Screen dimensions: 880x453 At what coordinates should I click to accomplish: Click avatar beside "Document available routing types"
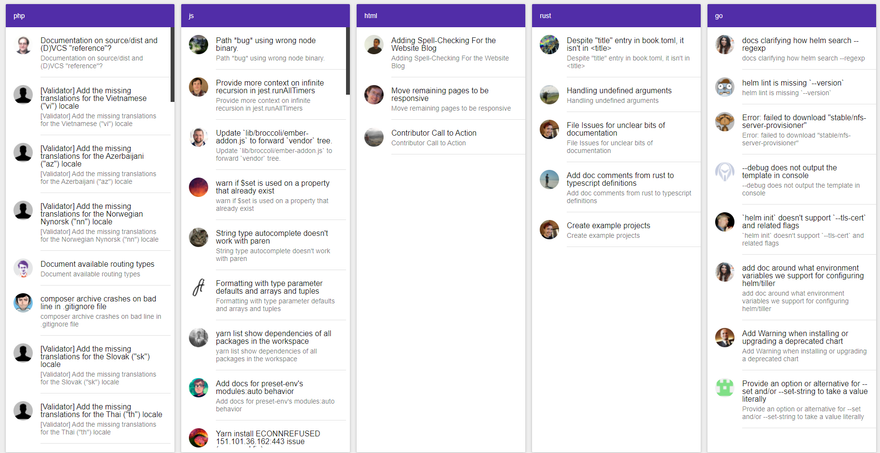point(23,268)
